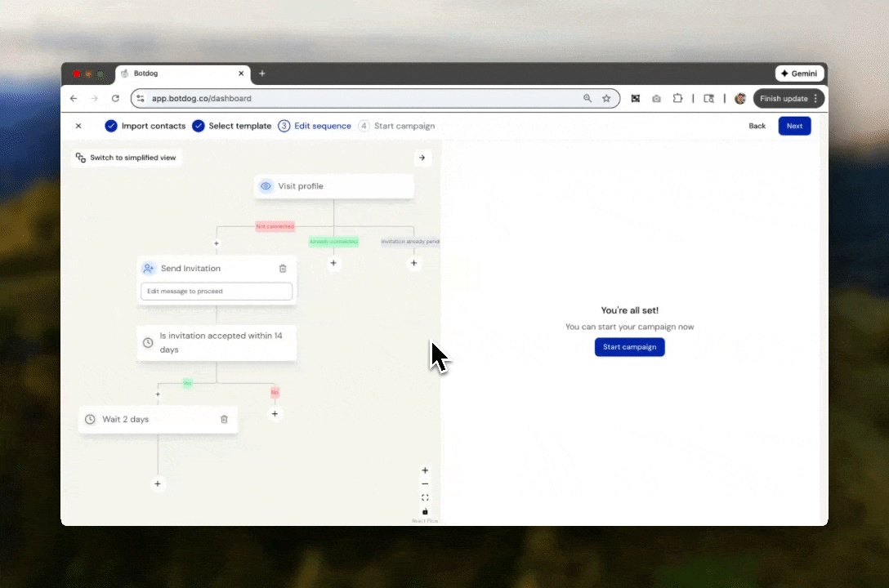Click the fit-view icon in canvas controls

pos(425,497)
